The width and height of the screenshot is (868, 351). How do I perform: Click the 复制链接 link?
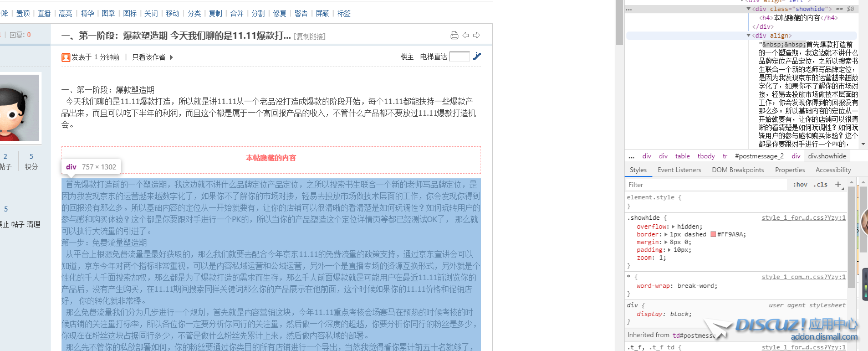(x=309, y=37)
